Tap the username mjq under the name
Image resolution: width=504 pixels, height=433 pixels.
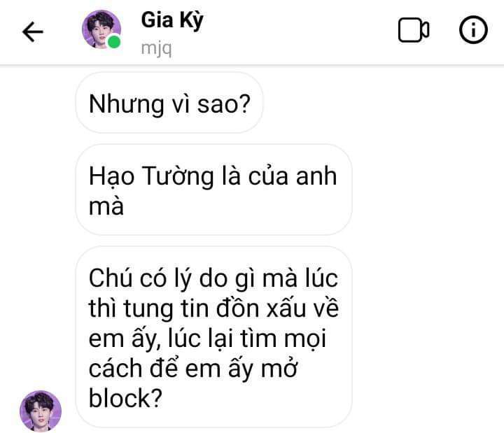point(156,48)
